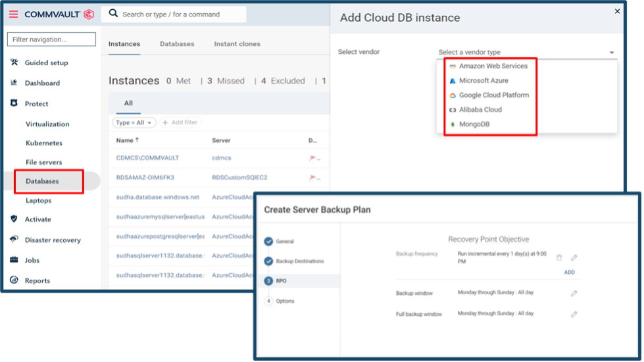Click the 4 Excluded SLA count

(x=283, y=81)
